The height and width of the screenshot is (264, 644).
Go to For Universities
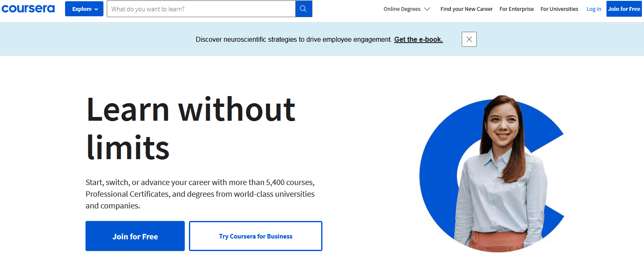(x=559, y=9)
